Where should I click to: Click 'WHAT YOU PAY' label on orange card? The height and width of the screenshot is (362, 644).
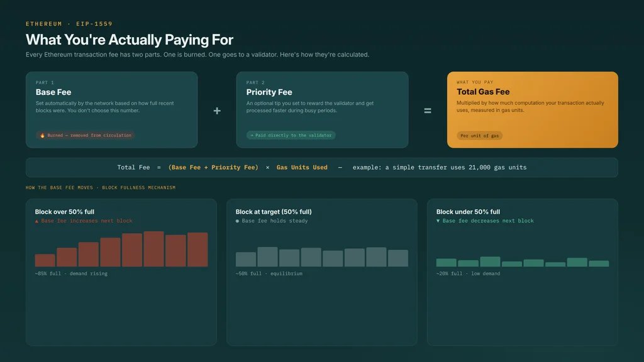[475, 82]
